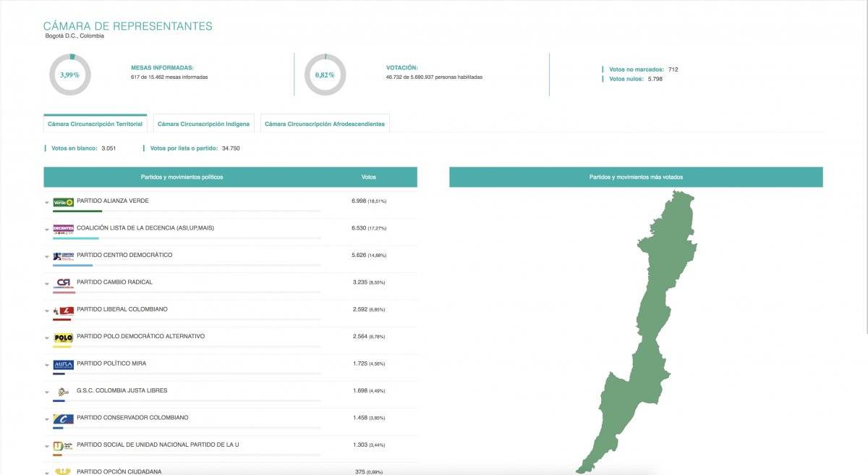Click the '2.564 (6,78%)' vote count
This screenshot has width=868, height=475.
click(x=369, y=336)
